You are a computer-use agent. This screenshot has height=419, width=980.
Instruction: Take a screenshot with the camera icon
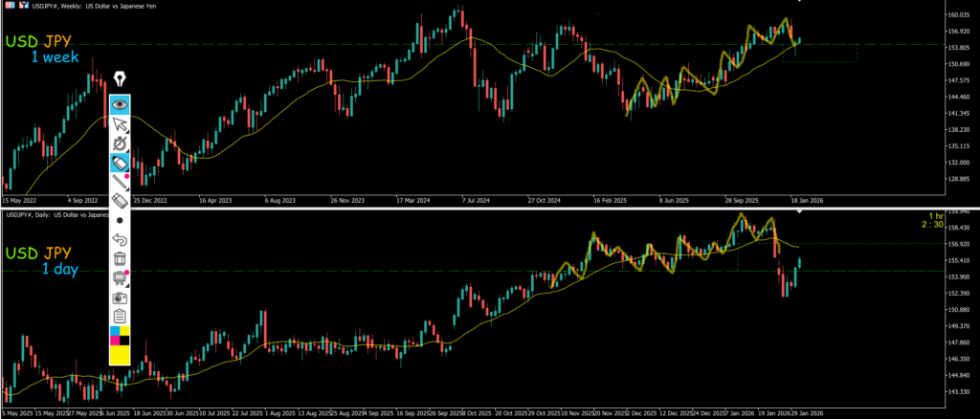121,297
